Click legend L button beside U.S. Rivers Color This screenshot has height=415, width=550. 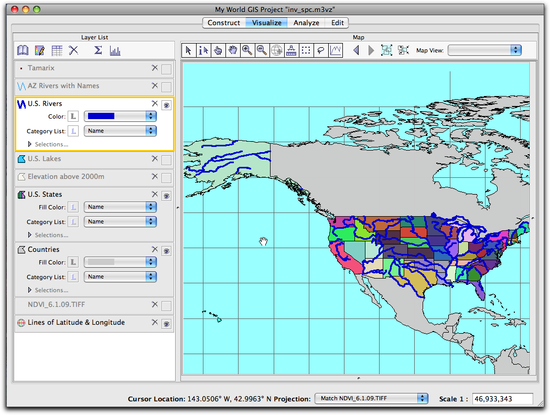click(x=73, y=116)
